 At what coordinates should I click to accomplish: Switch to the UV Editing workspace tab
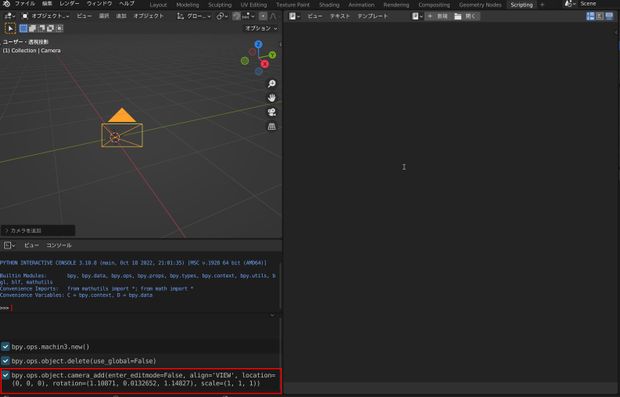coord(254,5)
